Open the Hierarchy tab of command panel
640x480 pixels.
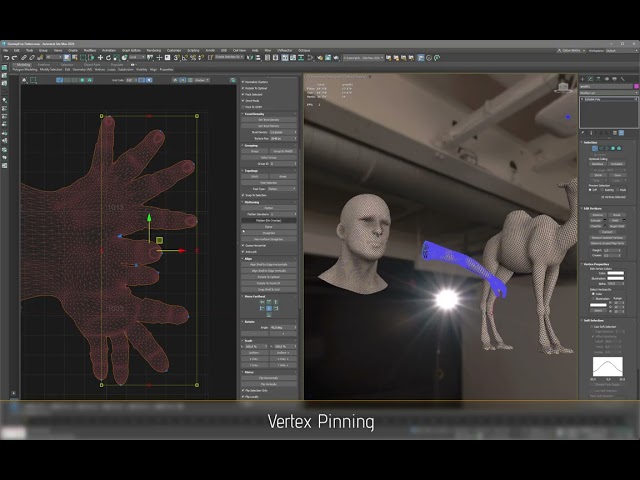[598, 79]
